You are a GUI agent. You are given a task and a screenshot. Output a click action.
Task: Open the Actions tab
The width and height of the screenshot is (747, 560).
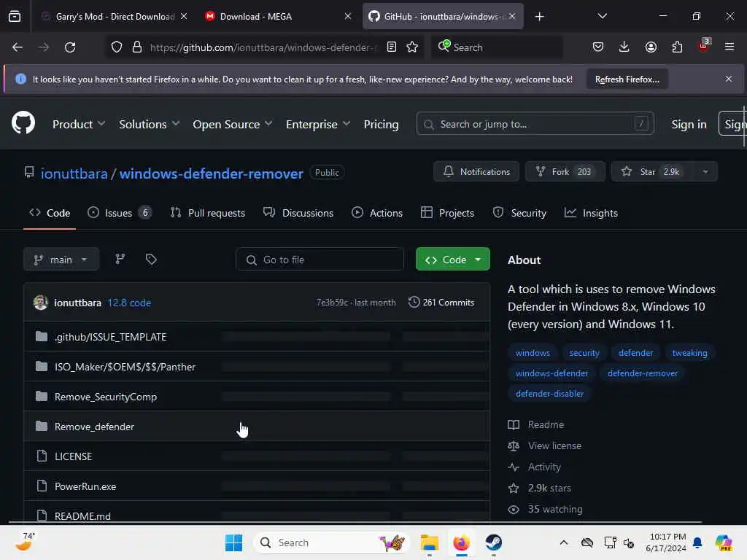pos(377,213)
